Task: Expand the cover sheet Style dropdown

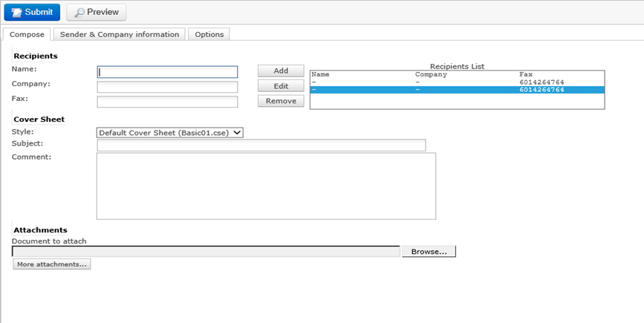Action: [x=170, y=132]
